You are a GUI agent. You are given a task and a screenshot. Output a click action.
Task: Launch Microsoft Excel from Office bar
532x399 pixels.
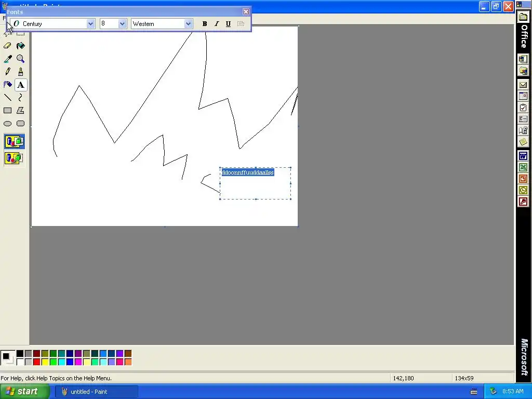523,168
